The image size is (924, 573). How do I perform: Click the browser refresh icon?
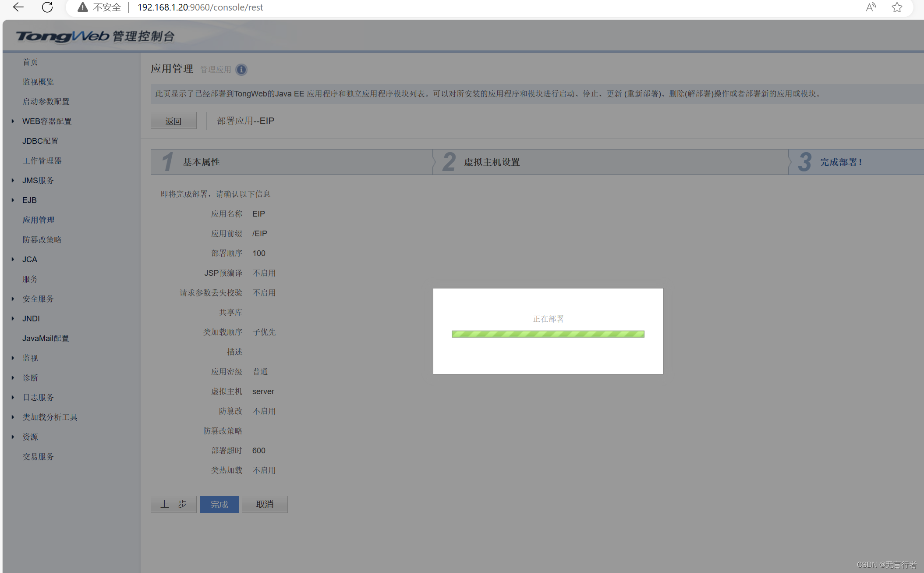pos(47,7)
